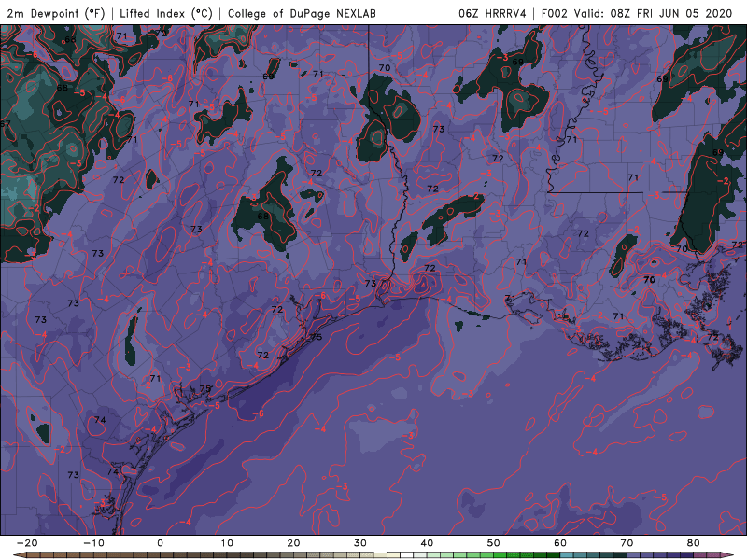Click the '40' colorbar scale label

[x=427, y=543]
